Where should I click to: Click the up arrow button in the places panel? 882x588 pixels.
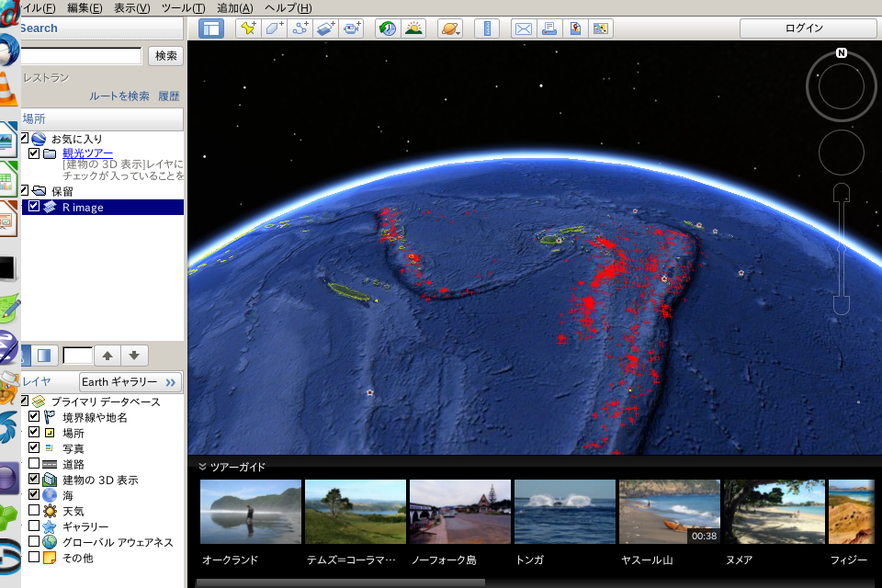tap(107, 356)
